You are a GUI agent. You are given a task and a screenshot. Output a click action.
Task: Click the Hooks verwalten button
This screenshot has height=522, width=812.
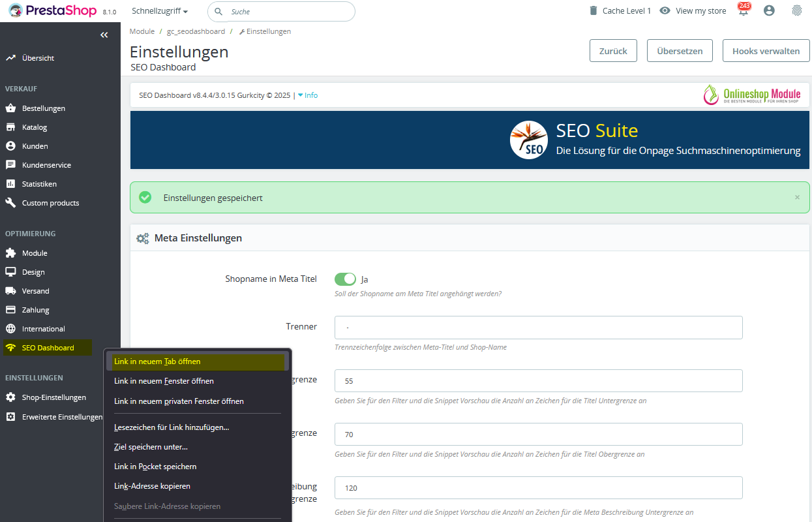click(x=766, y=51)
